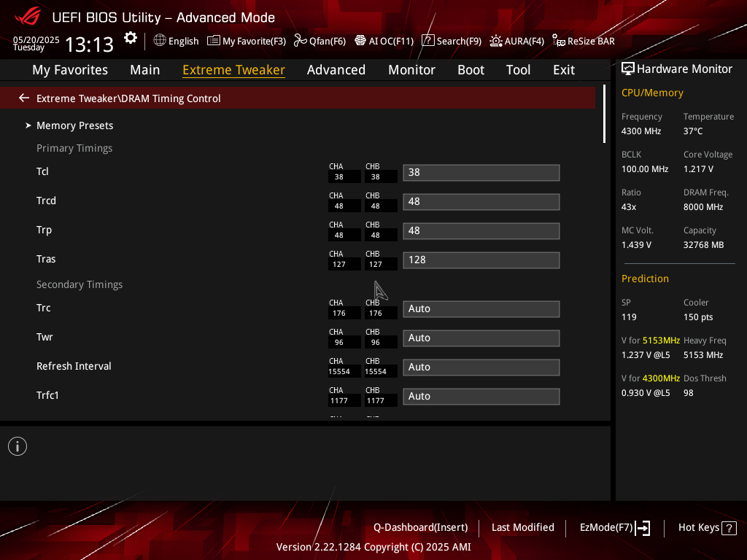Click the Tcl label
The width and height of the screenshot is (747, 560).
(x=42, y=171)
